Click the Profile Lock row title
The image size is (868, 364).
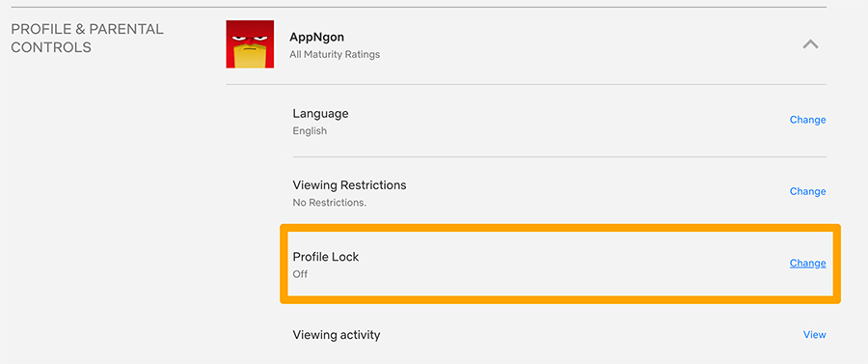tap(326, 257)
